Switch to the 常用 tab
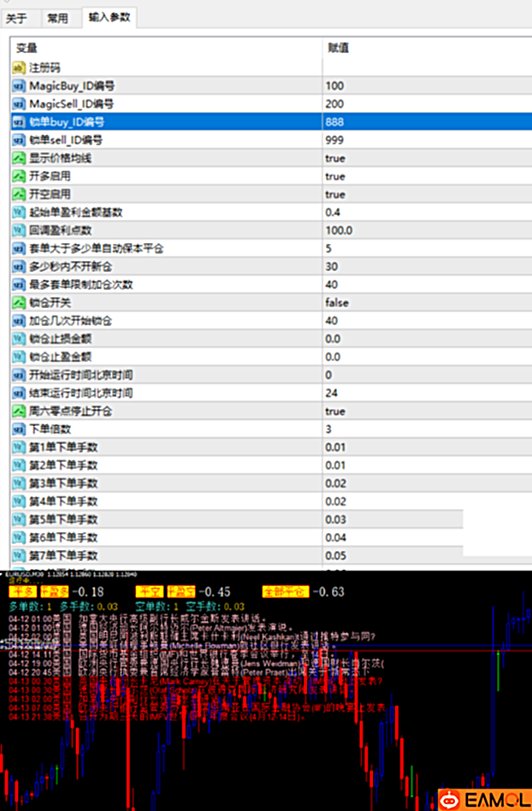The width and height of the screenshot is (532, 811). pos(58,17)
